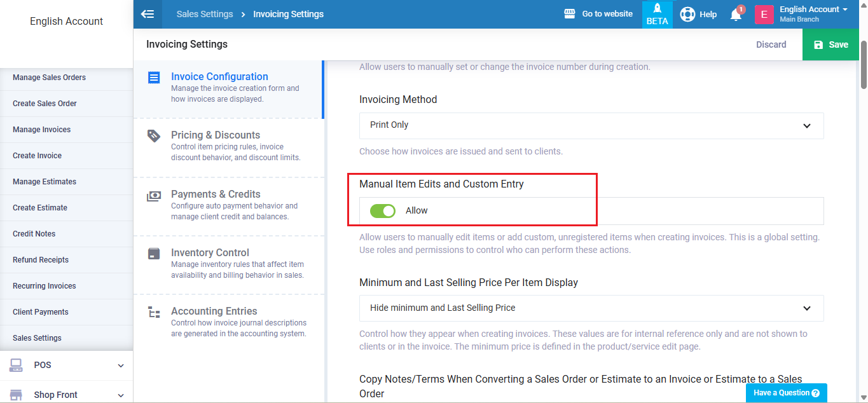Click the pink E account avatar

[x=764, y=15]
